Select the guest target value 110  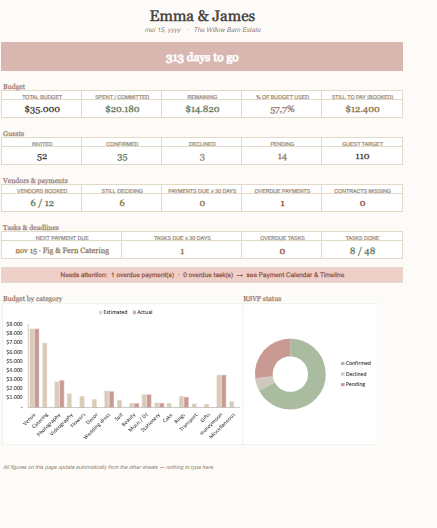coord(362,156)
